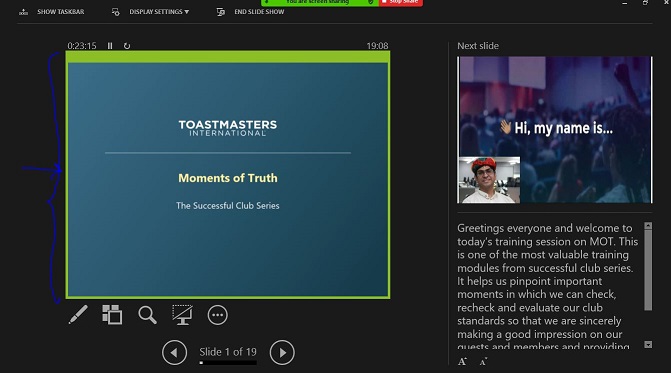This screenshot has height=373, width=671.
Task: Click the End Slide Show icon
Action: pos(220,12)
